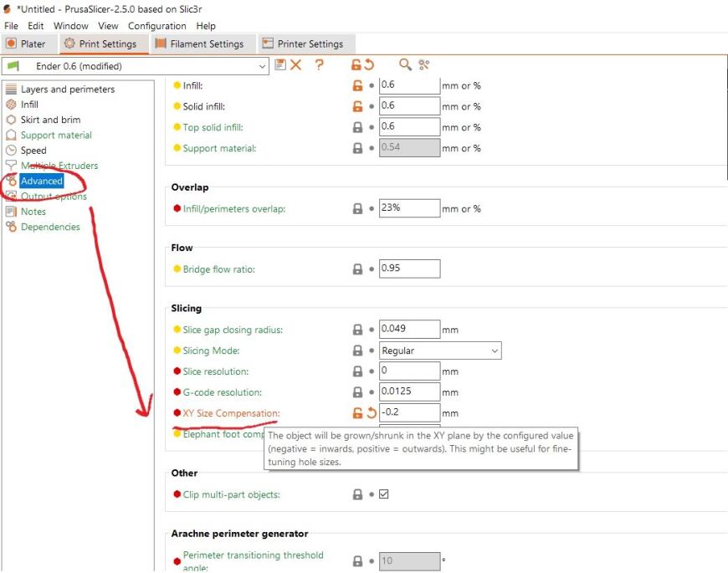Open the Edit menu
The width and height of the screenshot is (728, 573).
coord(36,26)
